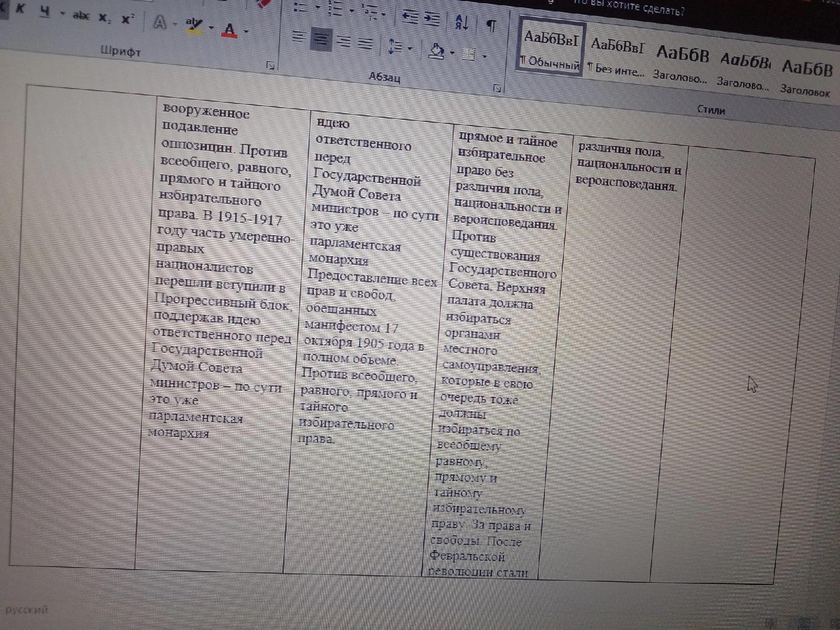Open the numbering library dropdown arrow
Image resolution: width=840 pixels, height=630 pixels.
click(352, 11)
